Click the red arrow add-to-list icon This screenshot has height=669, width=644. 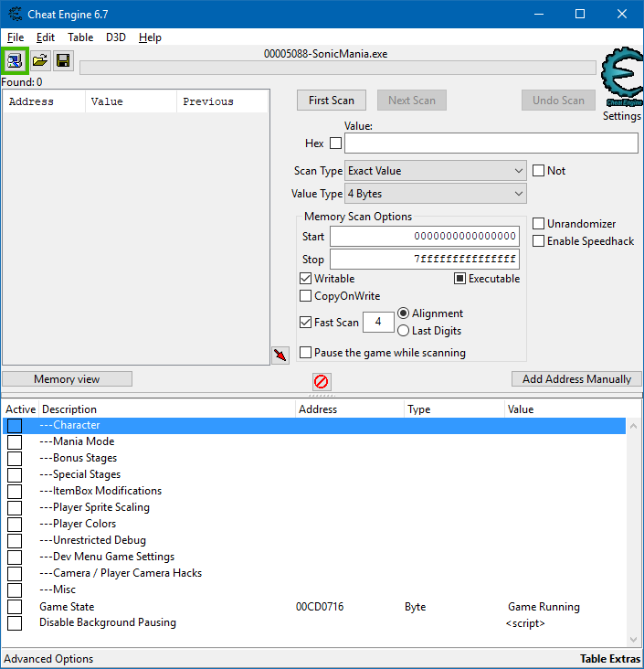[280, 355]
